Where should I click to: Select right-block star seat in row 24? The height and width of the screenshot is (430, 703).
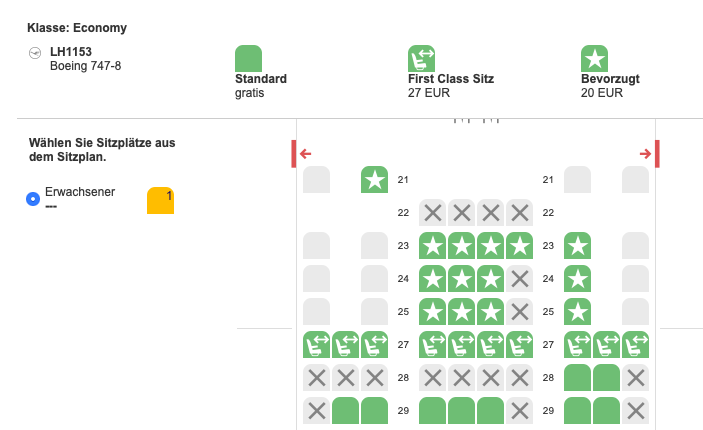click(578, 279)
